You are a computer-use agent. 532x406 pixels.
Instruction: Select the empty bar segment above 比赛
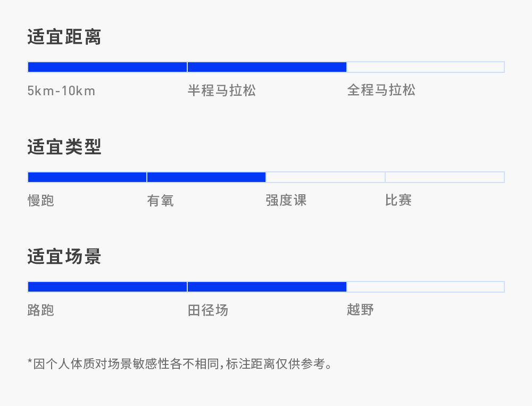click(x=445, y=177)
